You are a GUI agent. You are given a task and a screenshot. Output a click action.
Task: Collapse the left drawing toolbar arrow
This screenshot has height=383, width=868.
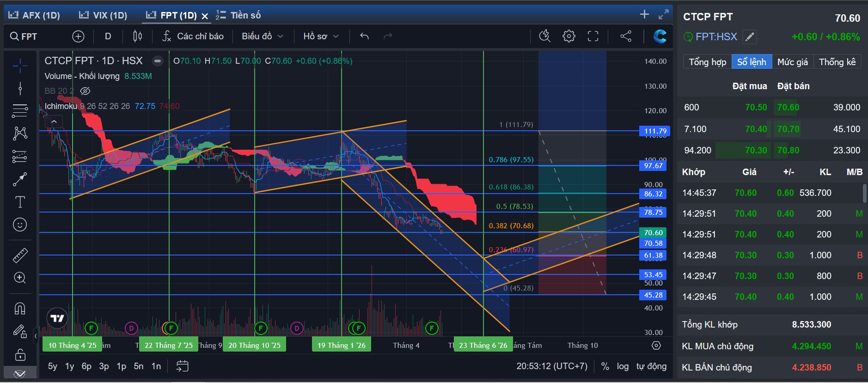[36, 336]
